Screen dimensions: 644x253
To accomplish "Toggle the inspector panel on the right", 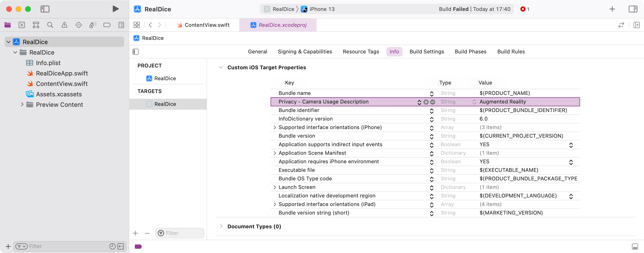I will click(x=633, y=9).
